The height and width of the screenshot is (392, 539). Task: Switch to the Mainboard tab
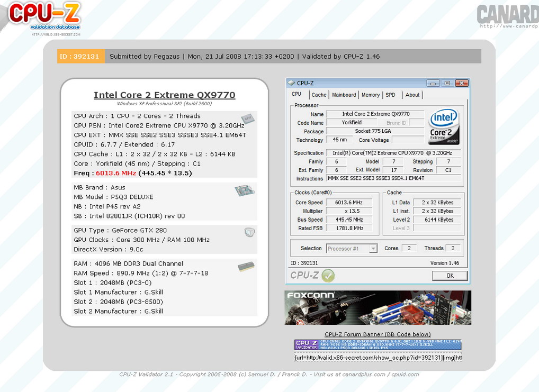(x=344, y=95)
